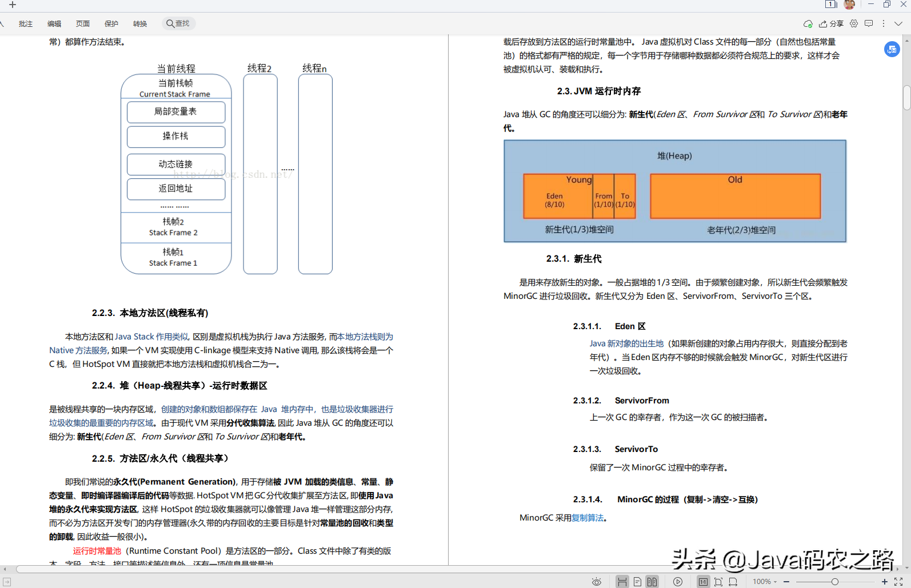Screen dimensions: 911x588
Task: Open the 编辑 (Edit) menu tab
Action: pyautogui.click(x=54, y=23)
